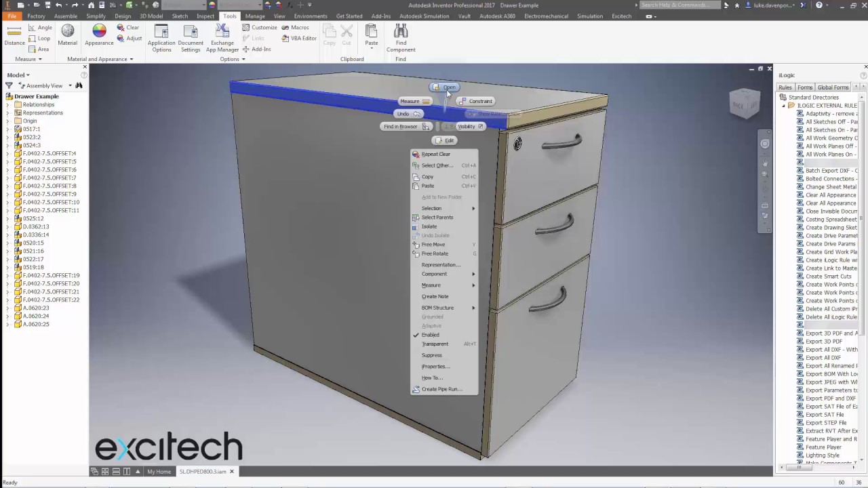The height and width of the screenshot is (488, 868).
Task: Open the Inspect ribbon tab
Action: tap(205, 16)
